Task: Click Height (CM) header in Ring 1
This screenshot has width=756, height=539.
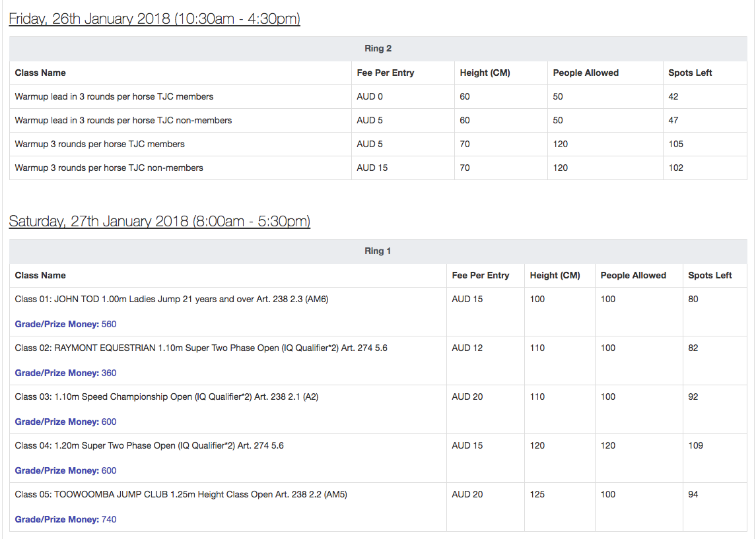Action: pos(555,276)
